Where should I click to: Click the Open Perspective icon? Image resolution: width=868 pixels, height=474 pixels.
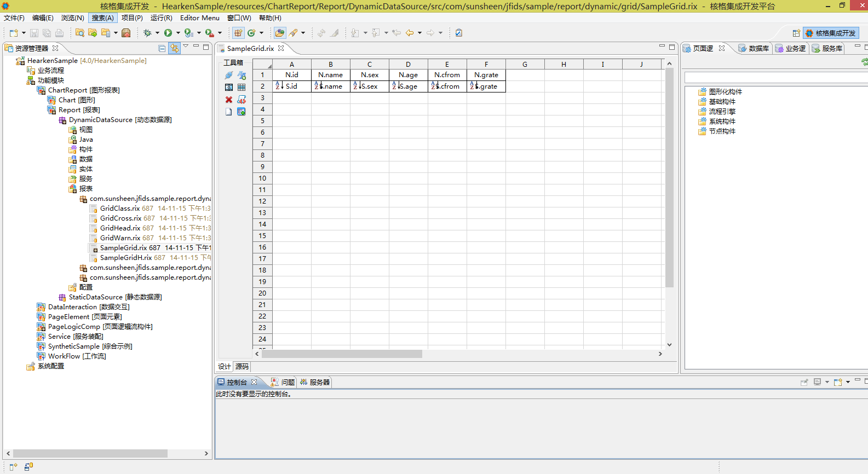click(796, 33)
